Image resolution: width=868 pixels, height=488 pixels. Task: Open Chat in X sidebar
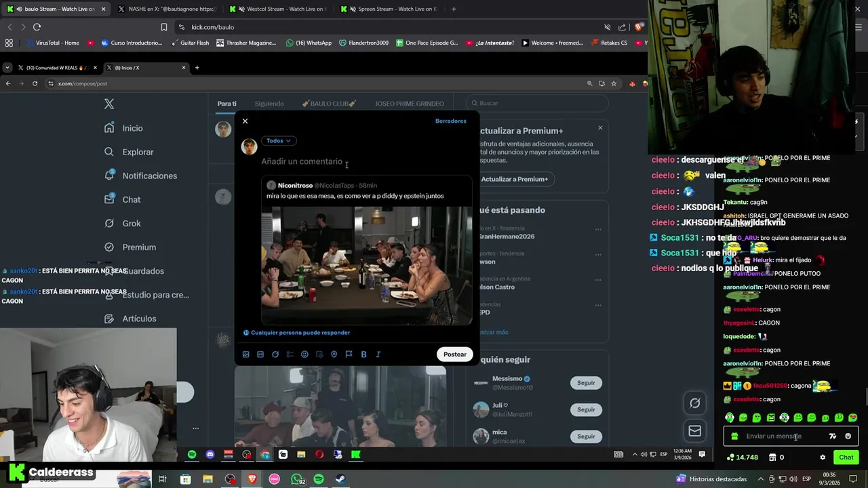click(x=123, y=200)
